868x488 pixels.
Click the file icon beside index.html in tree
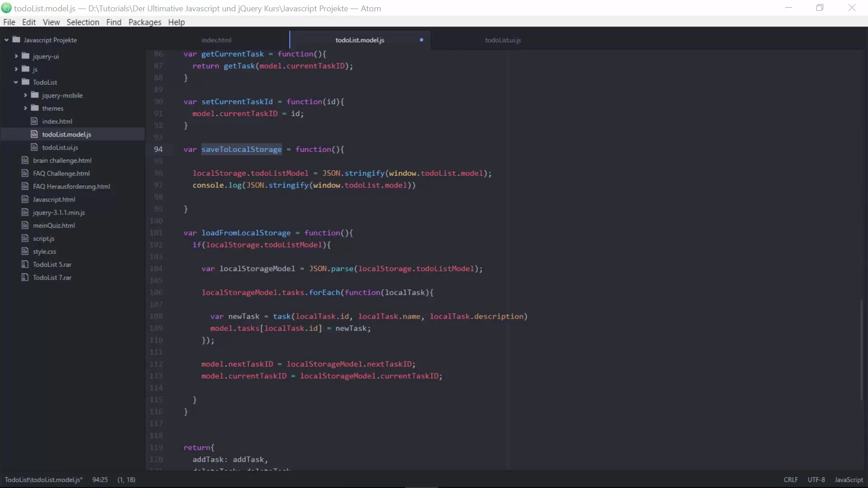click(x=34, y=121)
